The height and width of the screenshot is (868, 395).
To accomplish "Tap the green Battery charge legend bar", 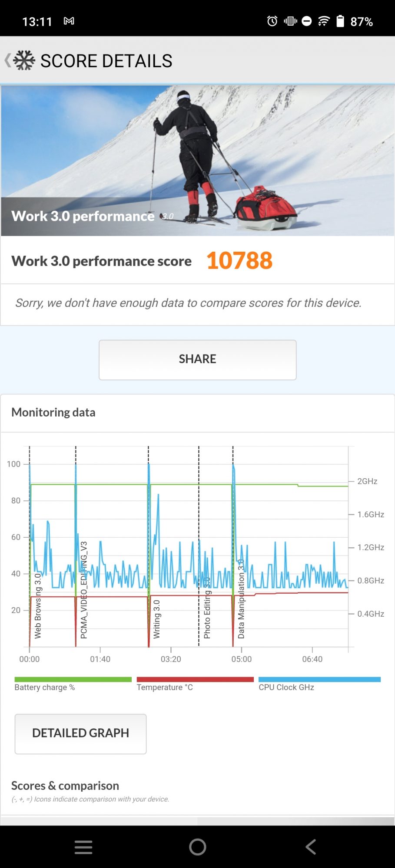I will pos(73,680).
